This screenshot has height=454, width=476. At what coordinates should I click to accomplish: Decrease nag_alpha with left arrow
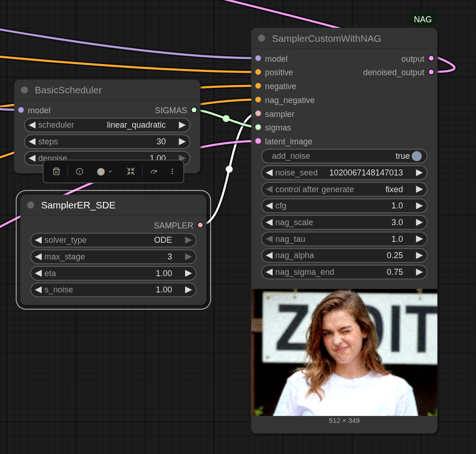[269, 255]
